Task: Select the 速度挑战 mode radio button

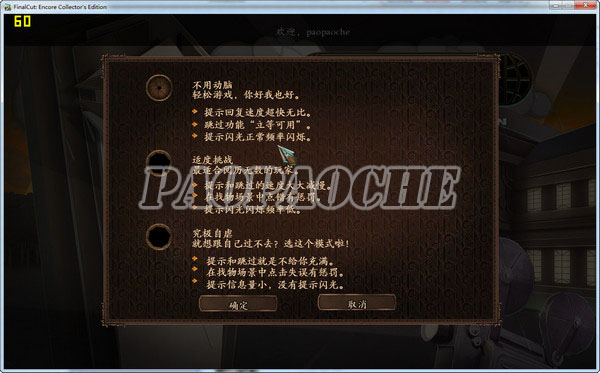Action: 159,162
